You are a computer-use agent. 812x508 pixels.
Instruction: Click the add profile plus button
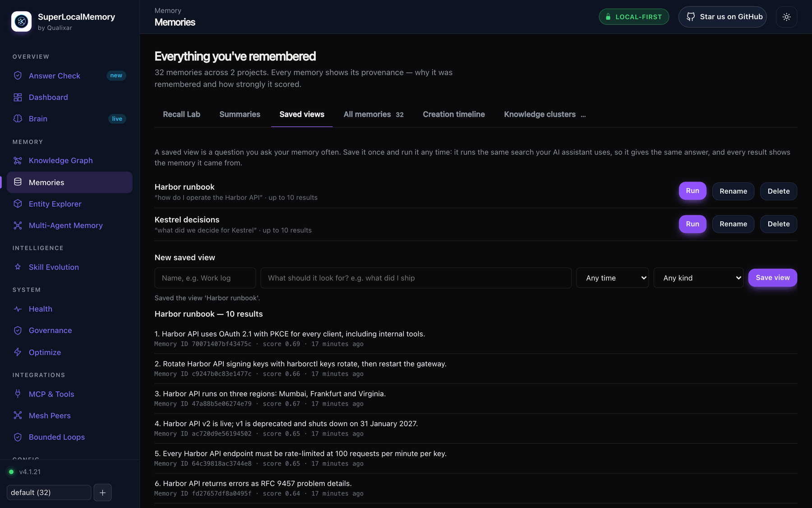[102, 492]
